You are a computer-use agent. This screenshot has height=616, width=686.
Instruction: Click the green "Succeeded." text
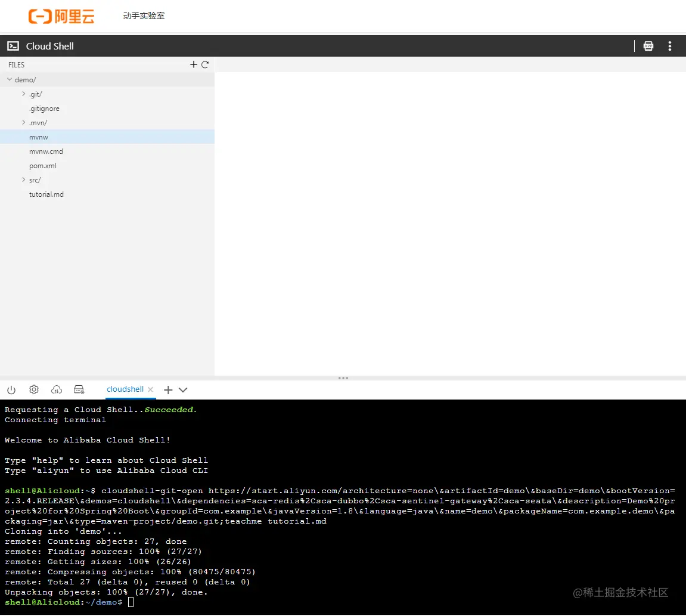click(170, 410)
